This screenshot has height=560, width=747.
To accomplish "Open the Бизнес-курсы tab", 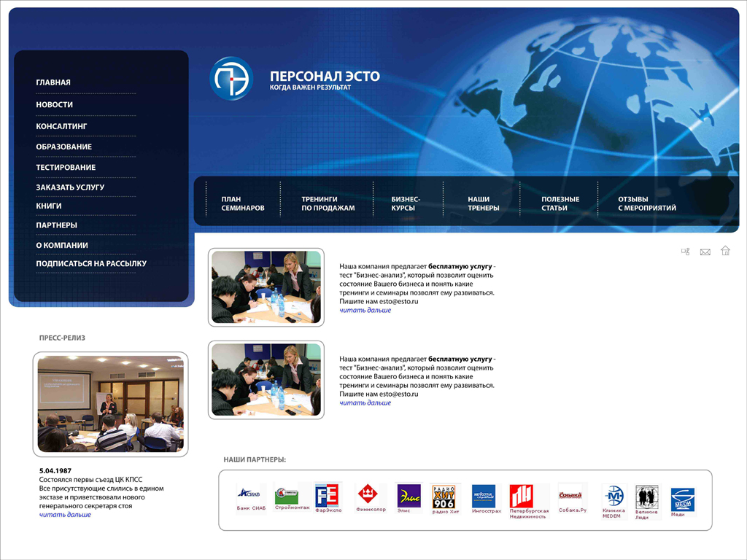I will (406, 203).
